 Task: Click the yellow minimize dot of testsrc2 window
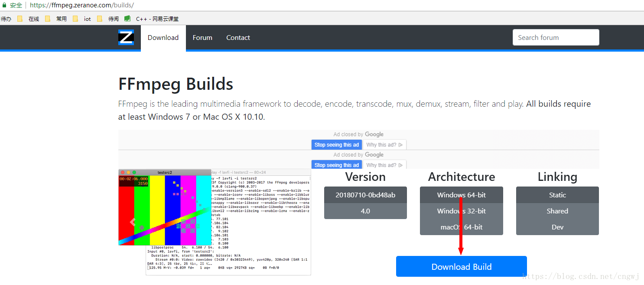pyautogui.click(x=128, y=172)
